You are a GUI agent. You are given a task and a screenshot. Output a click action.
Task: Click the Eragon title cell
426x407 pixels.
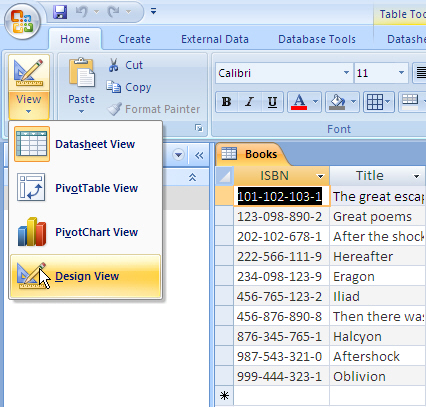point(378,277)
